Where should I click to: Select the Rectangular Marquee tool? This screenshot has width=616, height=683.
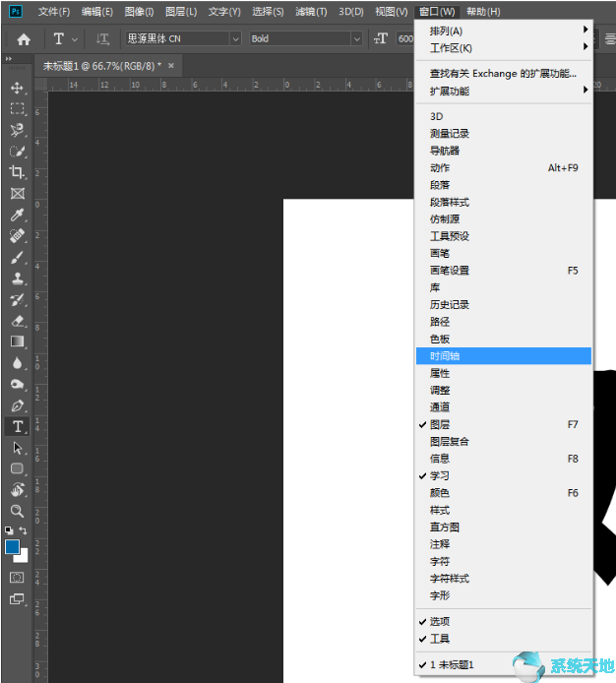coord(17,108)
